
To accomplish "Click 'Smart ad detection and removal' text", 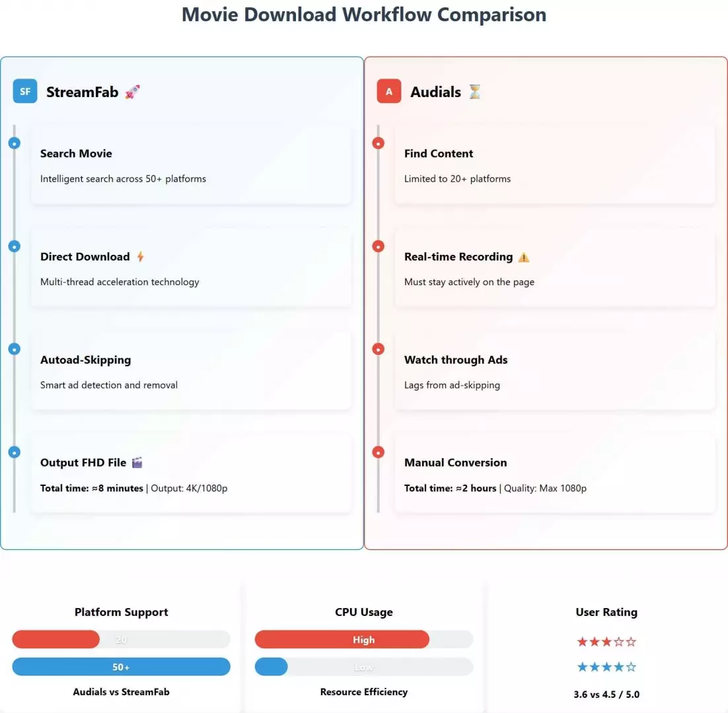I will (108, 385).
